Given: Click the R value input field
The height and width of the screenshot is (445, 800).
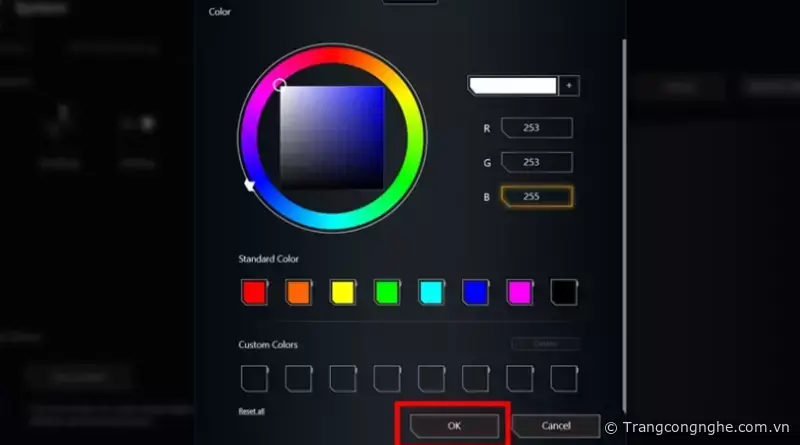Looking at the screenshot, I should coord(537,128).
